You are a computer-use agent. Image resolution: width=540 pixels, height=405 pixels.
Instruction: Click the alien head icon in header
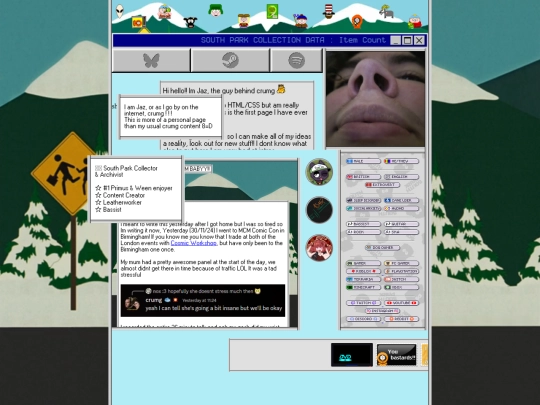coord(120,11)
